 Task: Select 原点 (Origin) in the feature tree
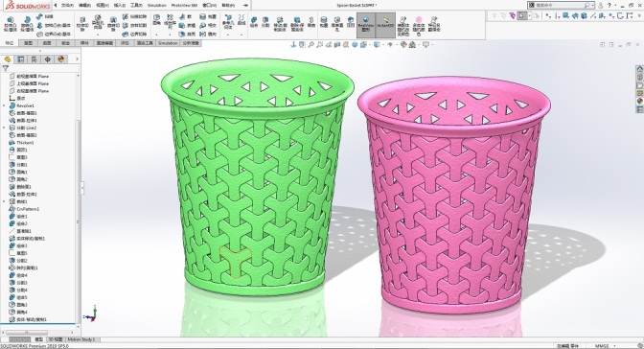point(20,98)
